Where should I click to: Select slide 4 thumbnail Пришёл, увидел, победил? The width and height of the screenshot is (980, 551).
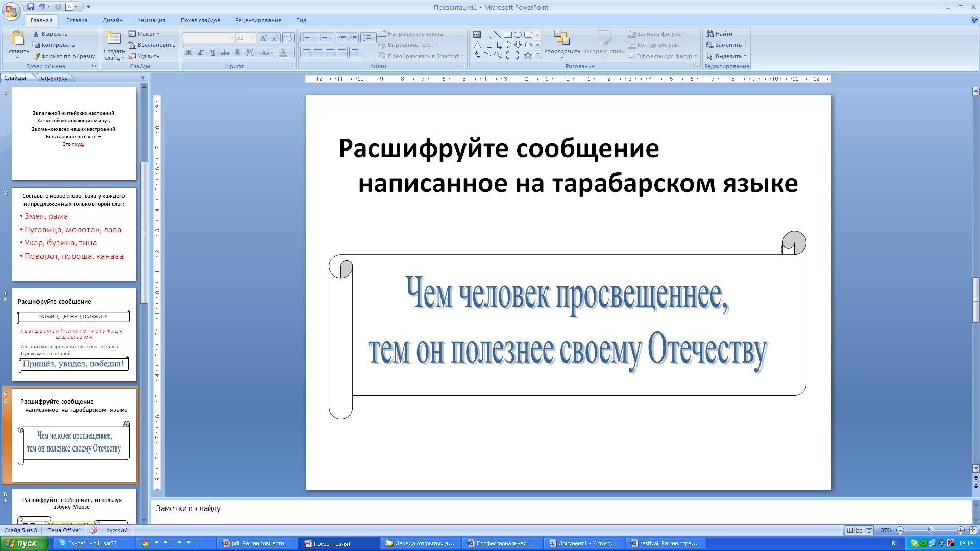pyautogui.click(x=74, y=334)
